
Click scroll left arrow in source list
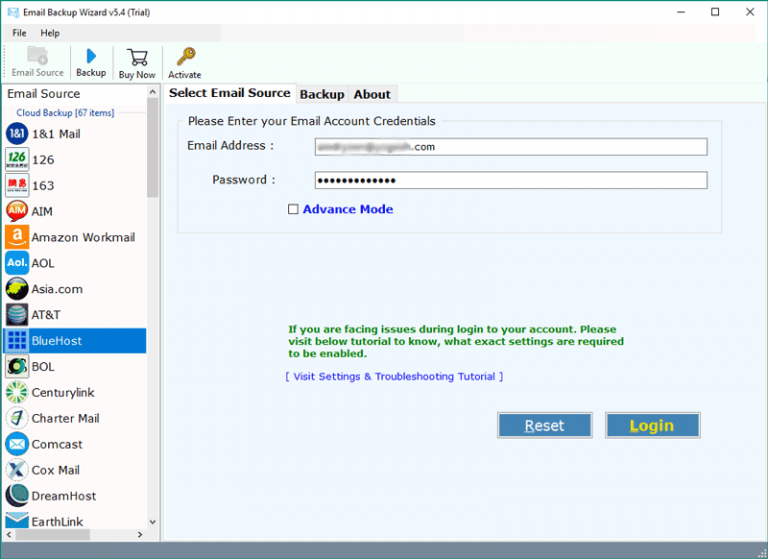(9, 535)
